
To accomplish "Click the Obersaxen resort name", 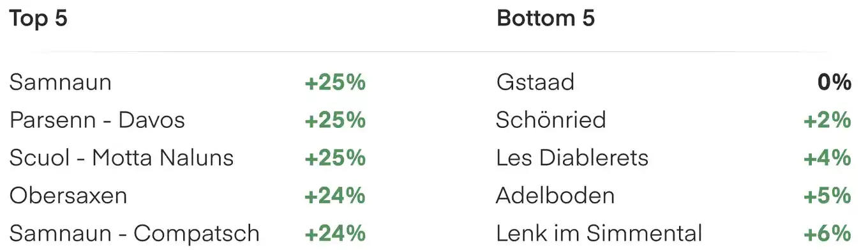I will click(68, 195).
